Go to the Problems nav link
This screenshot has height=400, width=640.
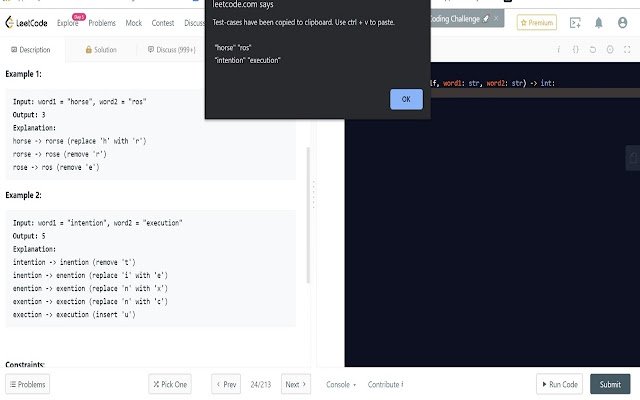click(102, 23)
